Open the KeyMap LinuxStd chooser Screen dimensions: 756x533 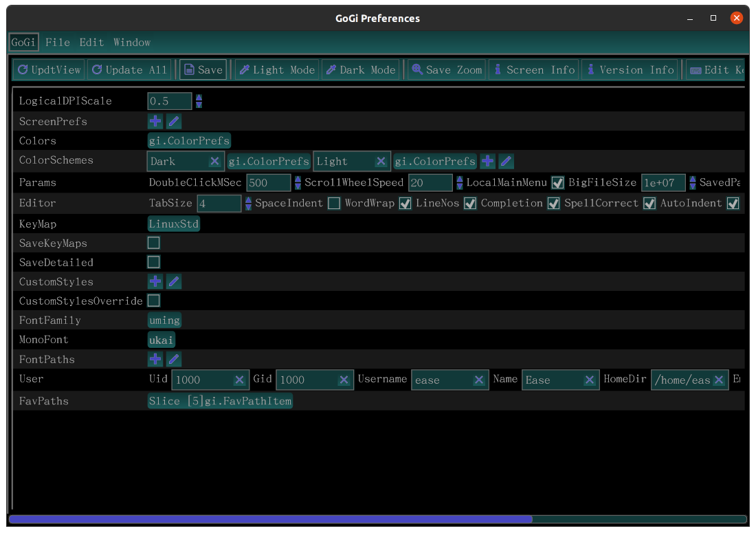(174, 224)
